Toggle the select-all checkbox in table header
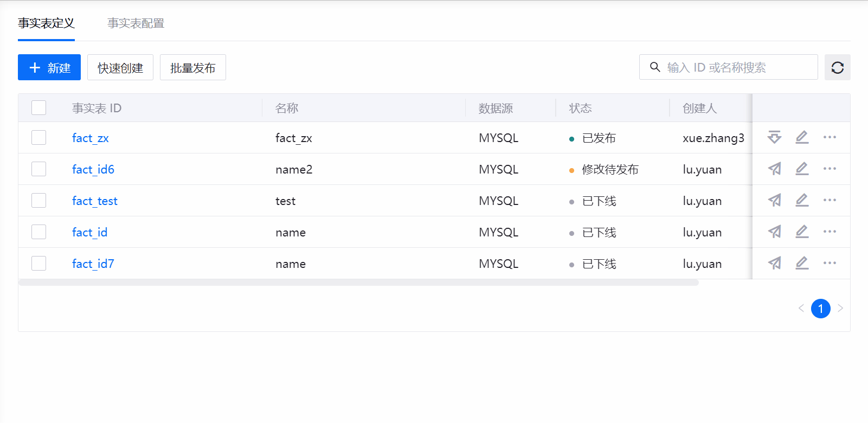This screenshot has width=868, height=423. [38, 108]
